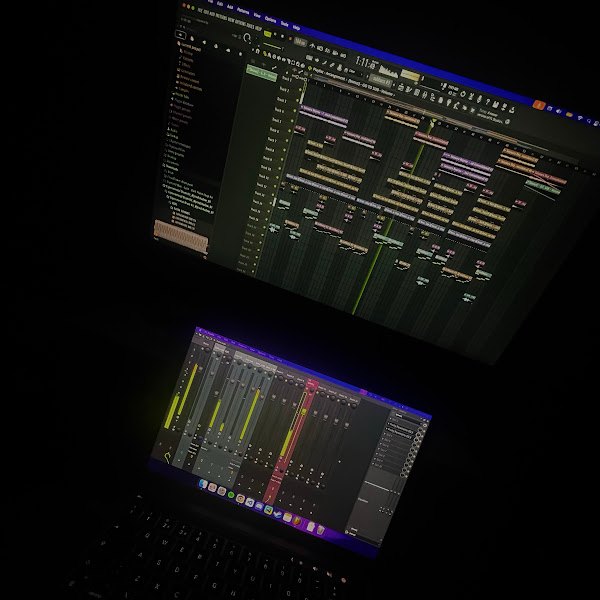Mute Track 2 with its green LED
The width and height of the screenshot is (600, 600).
300,90
